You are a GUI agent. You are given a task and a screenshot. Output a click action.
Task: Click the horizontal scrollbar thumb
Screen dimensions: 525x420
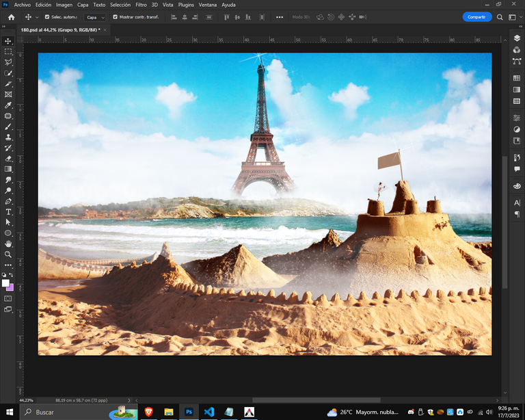[x=317, y=400]
